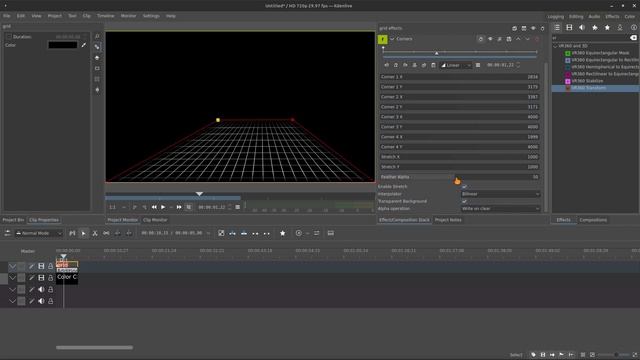Lock the first video track
Viewport: 640px width, 360px height.
pos(51,266)
